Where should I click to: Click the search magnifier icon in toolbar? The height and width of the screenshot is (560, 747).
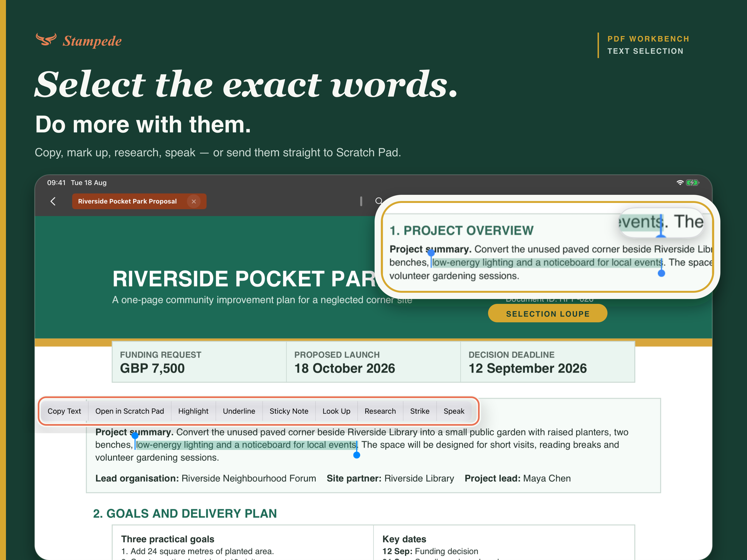pos(379,201)
